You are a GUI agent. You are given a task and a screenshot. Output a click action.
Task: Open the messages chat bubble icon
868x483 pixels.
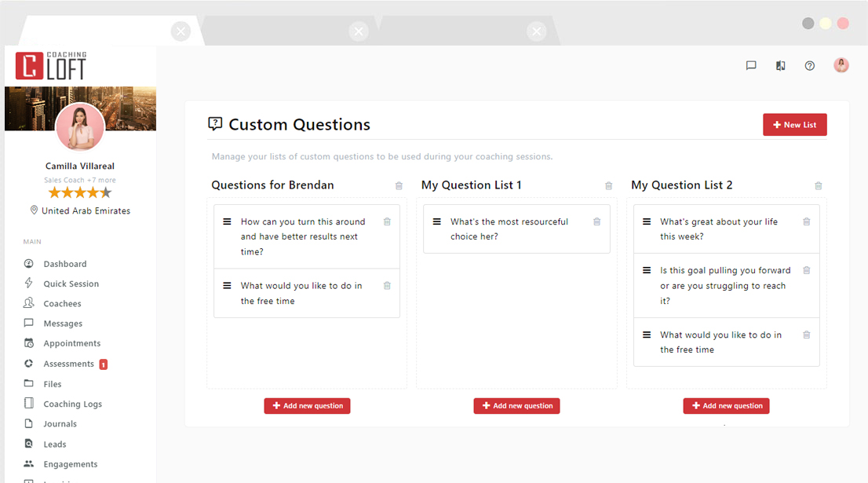click(x=751, y=65)
